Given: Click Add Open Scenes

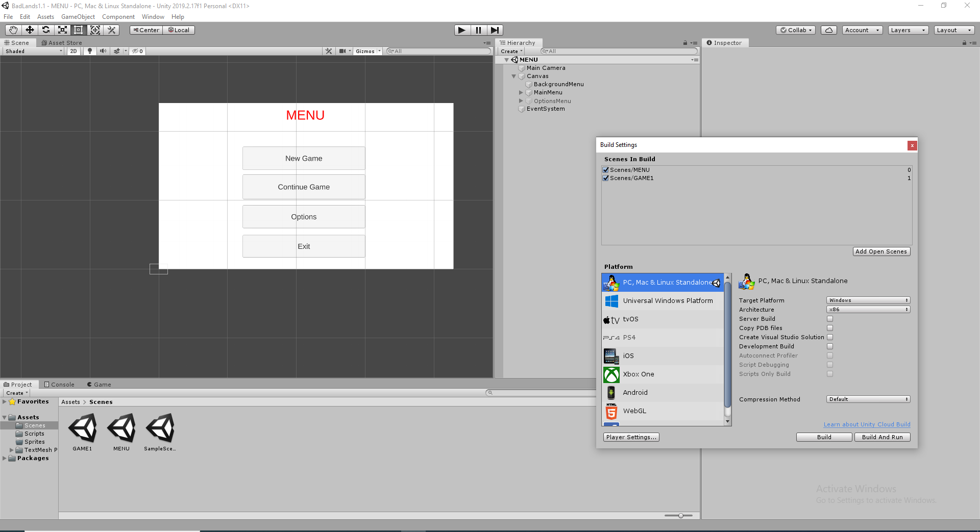Looking at the screenshot, I should (881, 251).
